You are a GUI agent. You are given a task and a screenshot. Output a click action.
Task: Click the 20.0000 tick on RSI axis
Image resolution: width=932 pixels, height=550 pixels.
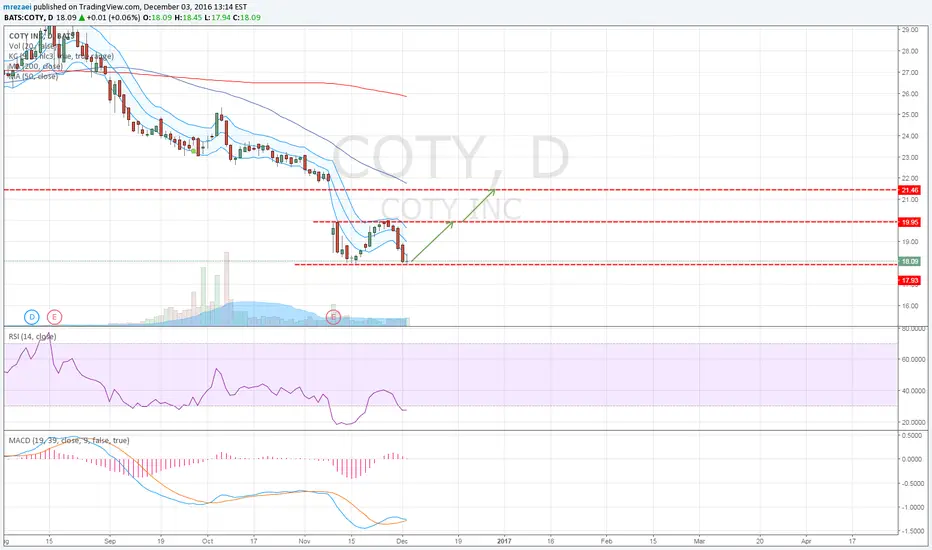point(913,423)
